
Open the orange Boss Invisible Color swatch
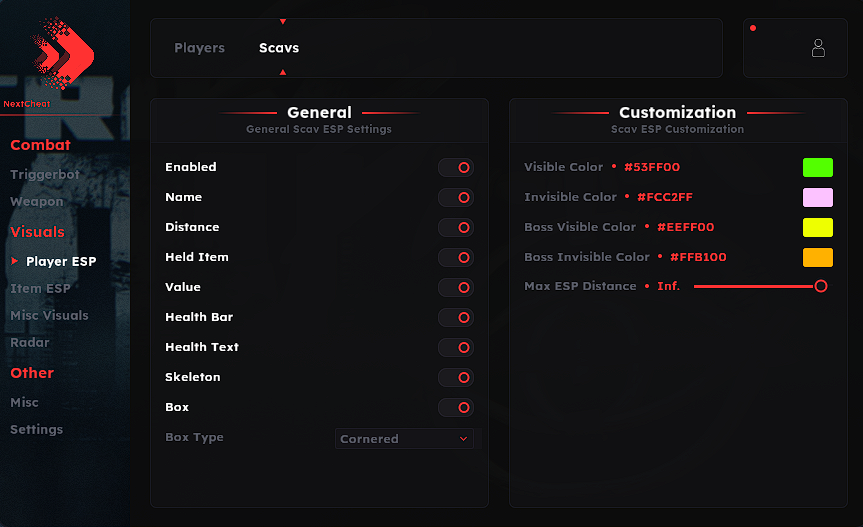click(x=818, y=257)
